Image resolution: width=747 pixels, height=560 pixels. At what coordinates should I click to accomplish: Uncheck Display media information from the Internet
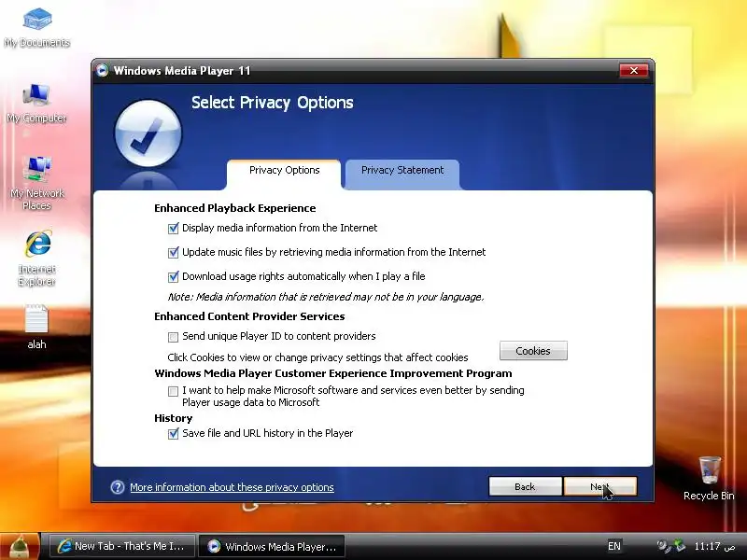point(174,228)
